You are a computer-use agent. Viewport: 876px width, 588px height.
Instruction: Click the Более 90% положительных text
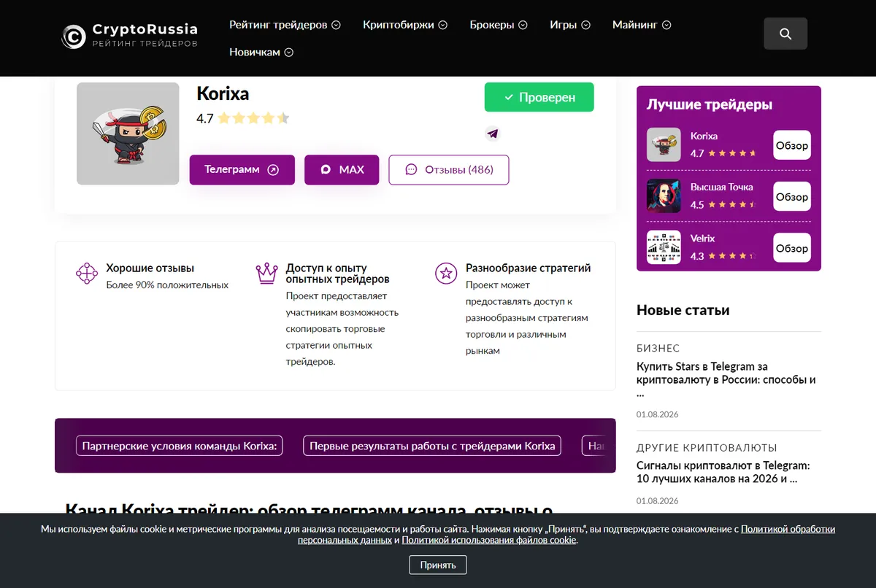(x=167, y=285)
